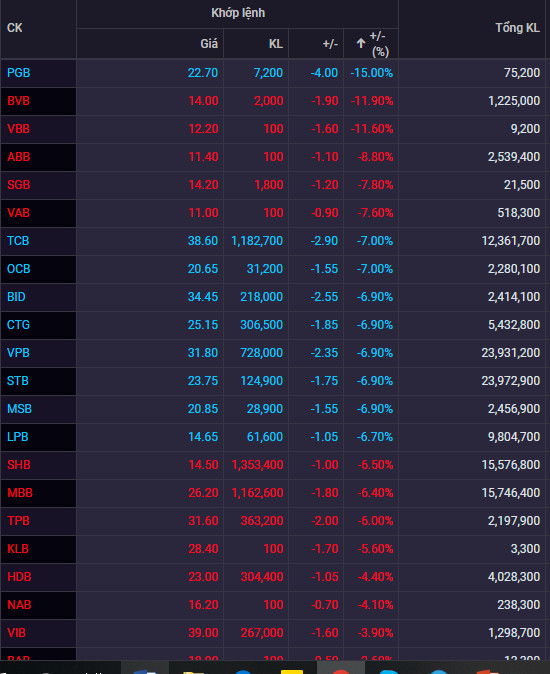This screenshot has width=550, height=674.
Task: Open the BVB stock ticker
Action: click(18, 101)
